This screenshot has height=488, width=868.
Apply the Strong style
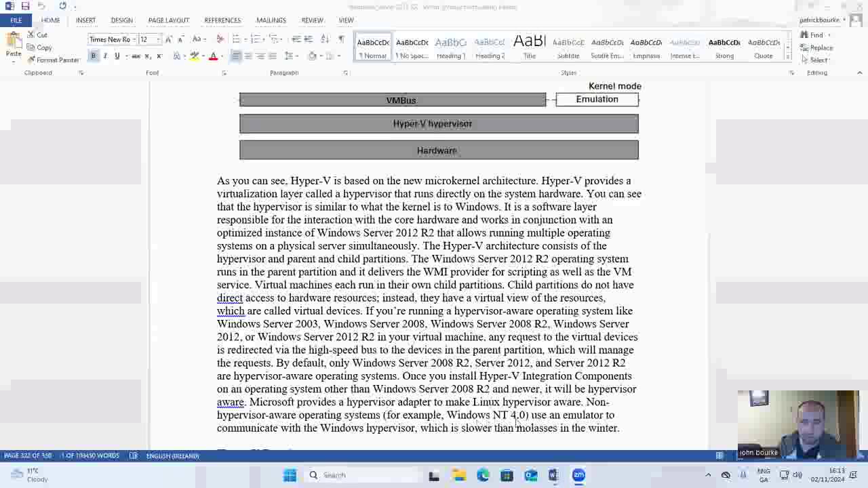click(724, 47)
